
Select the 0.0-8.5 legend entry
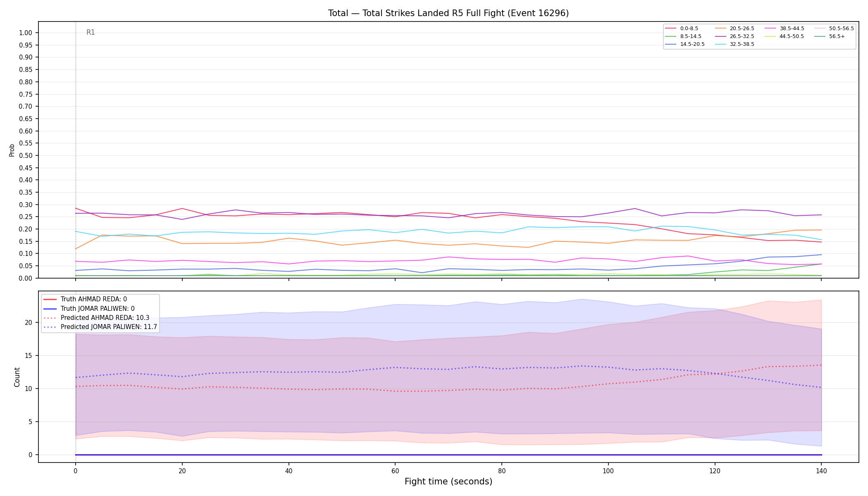[682, 29]
